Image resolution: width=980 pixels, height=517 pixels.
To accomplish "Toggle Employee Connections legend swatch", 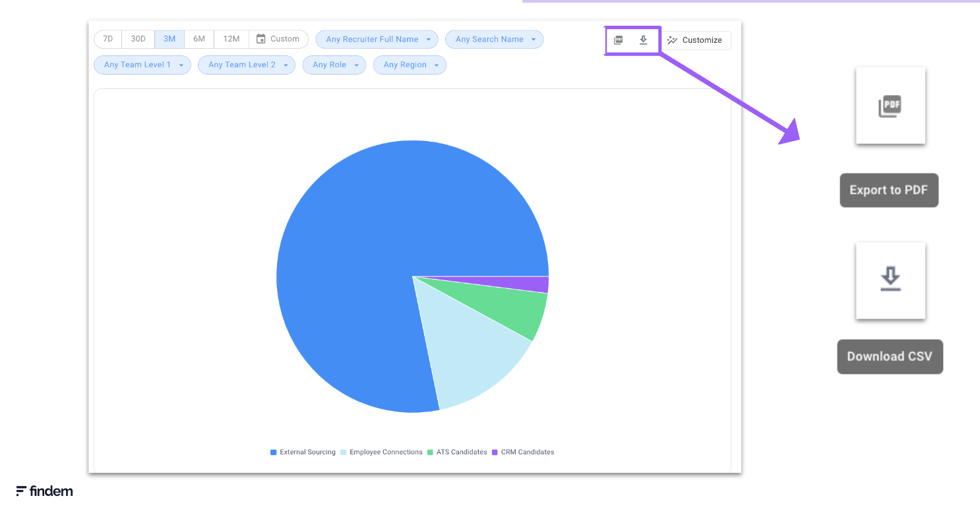I will click(x=343, y=452).
